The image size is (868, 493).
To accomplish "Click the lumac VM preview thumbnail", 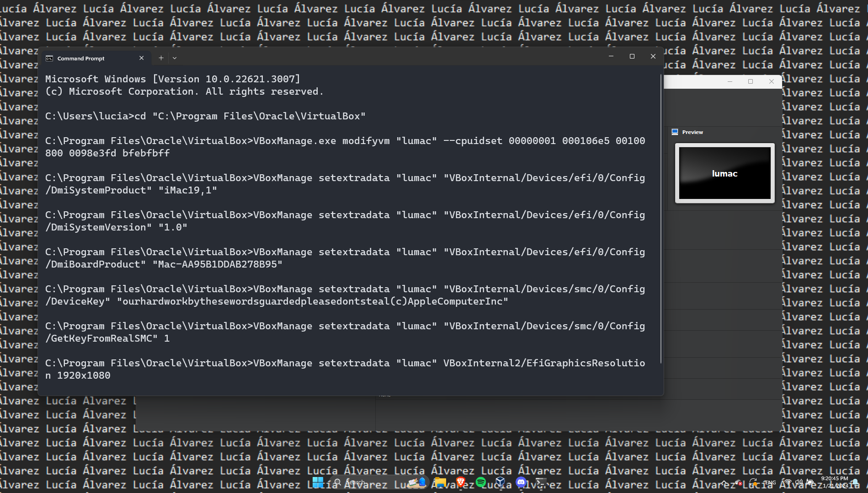I will [x=724, y=173].
